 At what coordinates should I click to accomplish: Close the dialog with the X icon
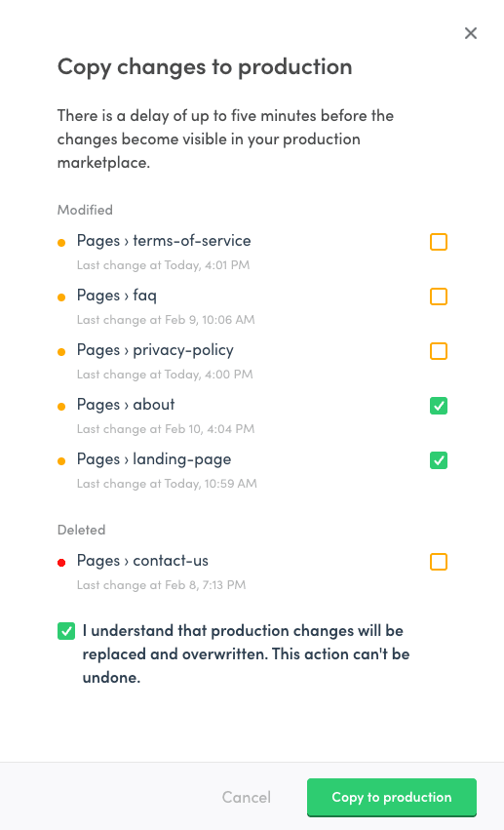pyautogui.click(x=470, y=33)
